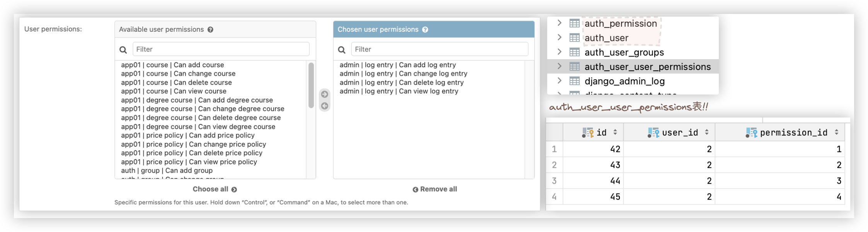The image size is (868, 232).
Task: Click the Filter field under Chosen permissions
Action: click(439, 49)
